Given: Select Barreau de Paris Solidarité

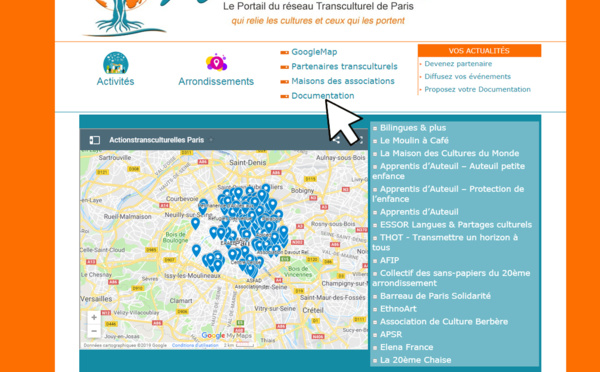Looking at the screenshot, I should pos(435,296).
